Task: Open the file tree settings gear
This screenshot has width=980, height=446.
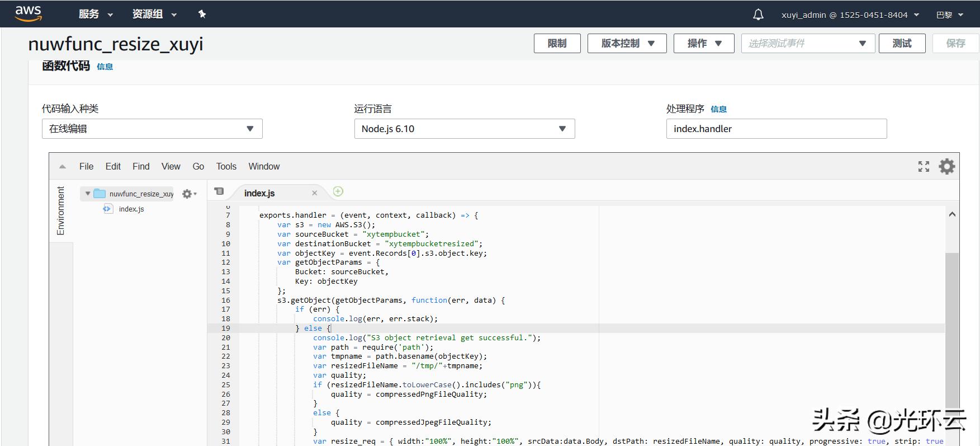Action: [188, 194]
